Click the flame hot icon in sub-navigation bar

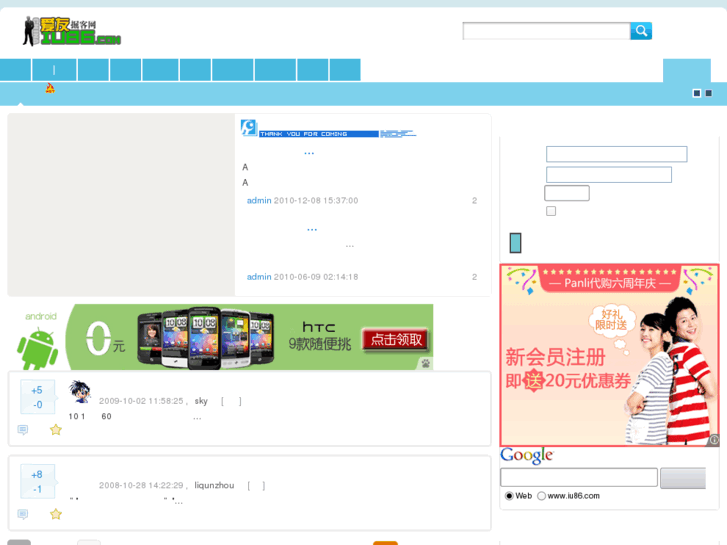50,88
